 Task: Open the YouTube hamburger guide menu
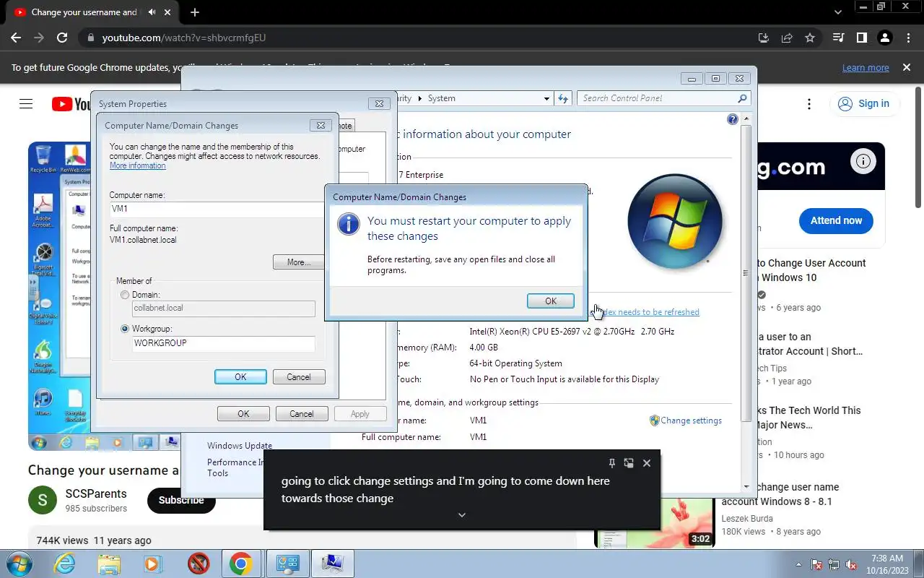[x=26, y=104]
